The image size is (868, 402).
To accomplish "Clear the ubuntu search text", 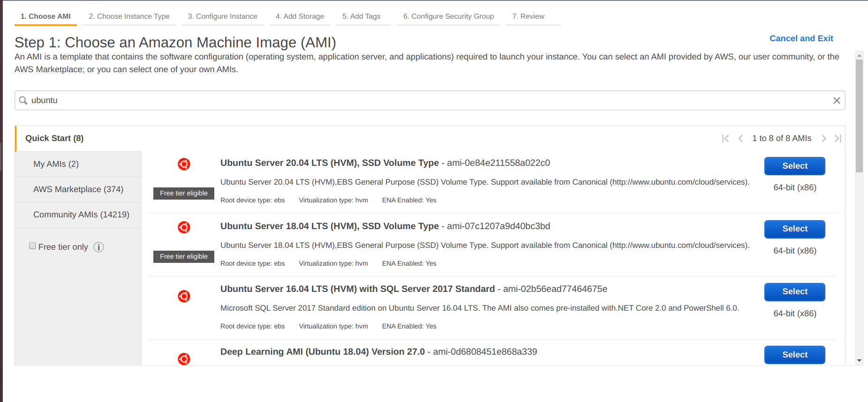I will (836, 101).
